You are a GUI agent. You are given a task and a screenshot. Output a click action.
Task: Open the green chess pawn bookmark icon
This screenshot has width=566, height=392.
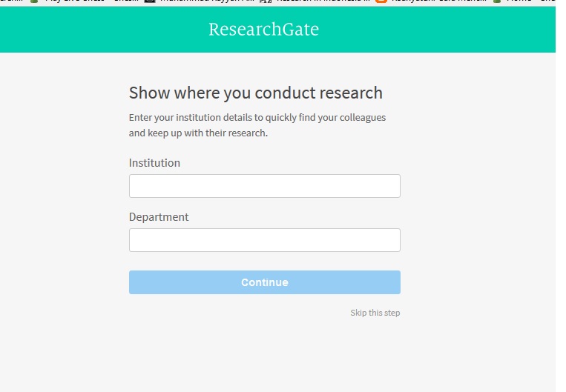coord(33,2)
